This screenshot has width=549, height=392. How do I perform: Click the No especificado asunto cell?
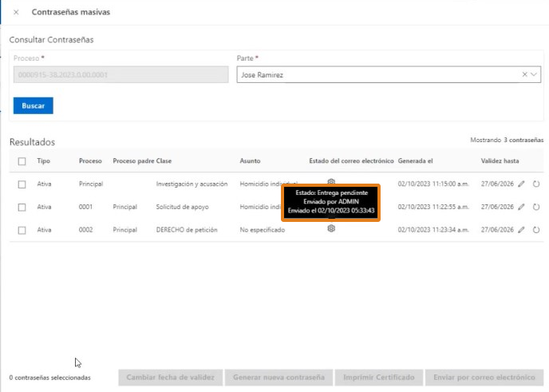(x=263, y=230)
